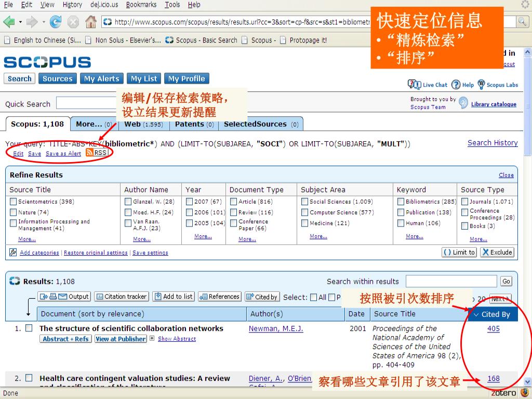Click the Citation tracker button

(122, 297)
